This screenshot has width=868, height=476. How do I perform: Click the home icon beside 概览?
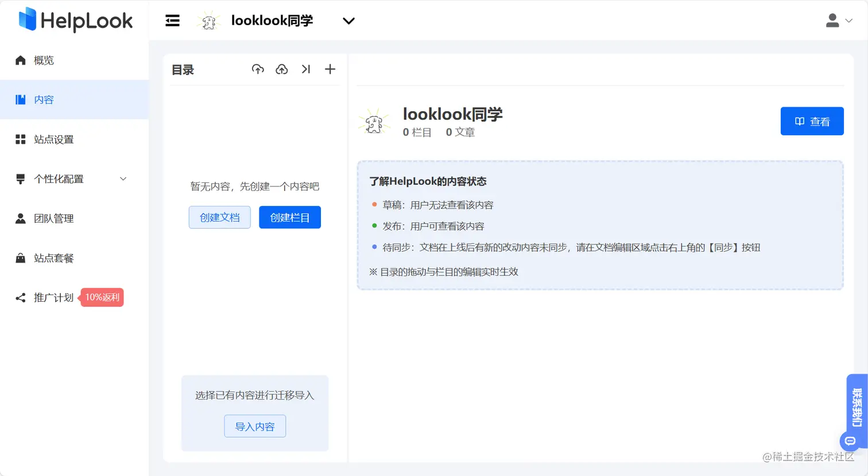tap(21, 60)
